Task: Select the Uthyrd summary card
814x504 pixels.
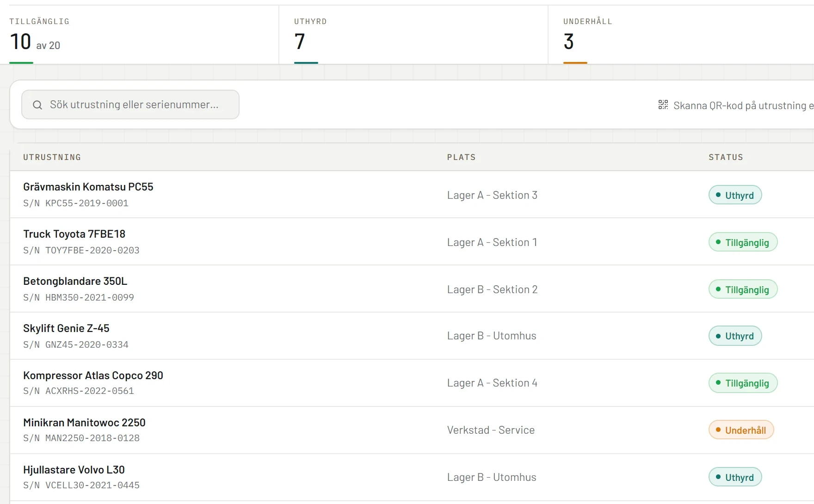Action: point(413,35)
